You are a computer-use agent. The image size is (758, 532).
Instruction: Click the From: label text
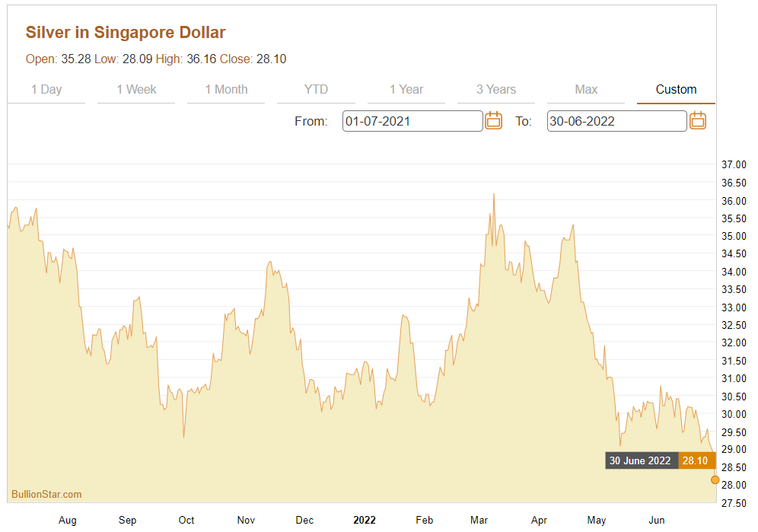pyautogui.click(x=311, y=121)
